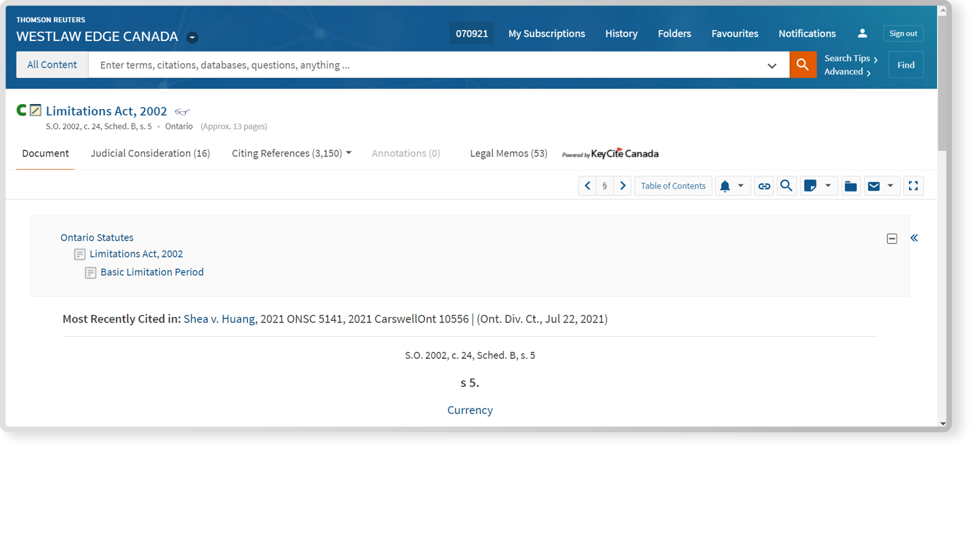This screenshot has height=551, width=980.
Task: Open the Table of Contents button
Action: point(673,186)
